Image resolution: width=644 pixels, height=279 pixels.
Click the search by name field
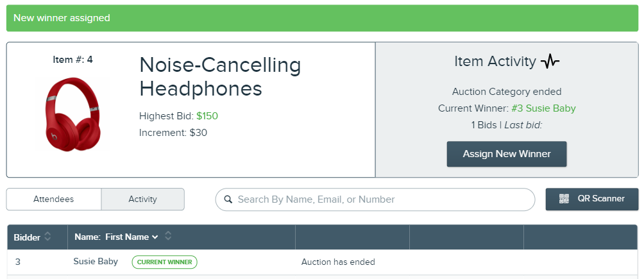[x=375, y=199]
